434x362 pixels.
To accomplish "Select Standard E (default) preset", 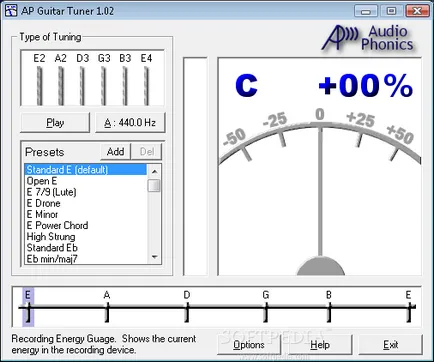I will point(86,170).
